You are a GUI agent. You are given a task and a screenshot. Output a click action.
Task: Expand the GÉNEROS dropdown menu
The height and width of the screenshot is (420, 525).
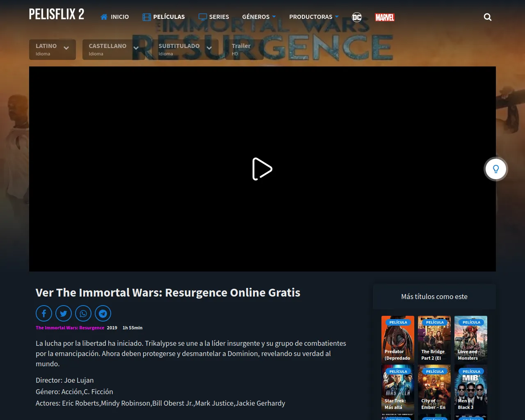(x=259, y=17)
